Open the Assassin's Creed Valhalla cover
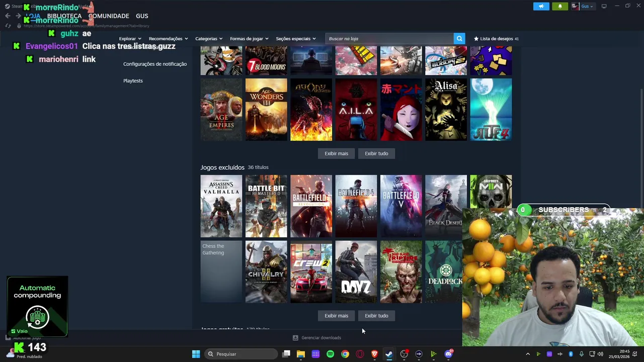This screenshot has height=362, width=644. [221, 206]
